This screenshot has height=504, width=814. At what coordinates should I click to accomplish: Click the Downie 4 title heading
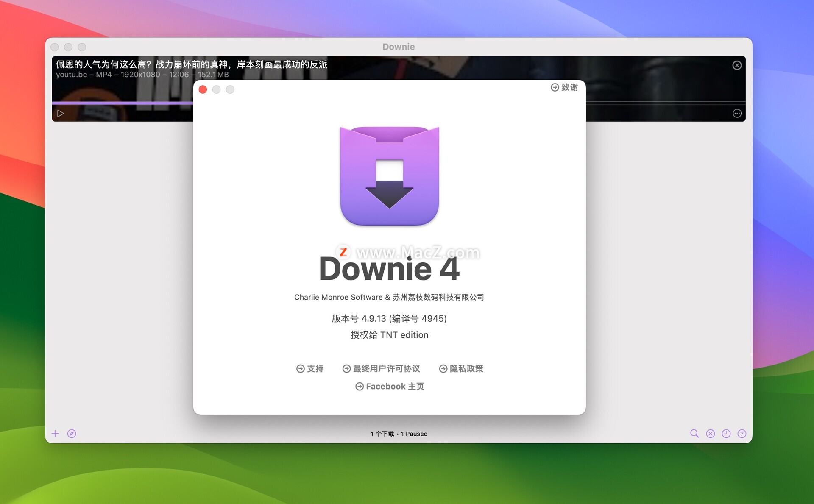click(389, 269)
